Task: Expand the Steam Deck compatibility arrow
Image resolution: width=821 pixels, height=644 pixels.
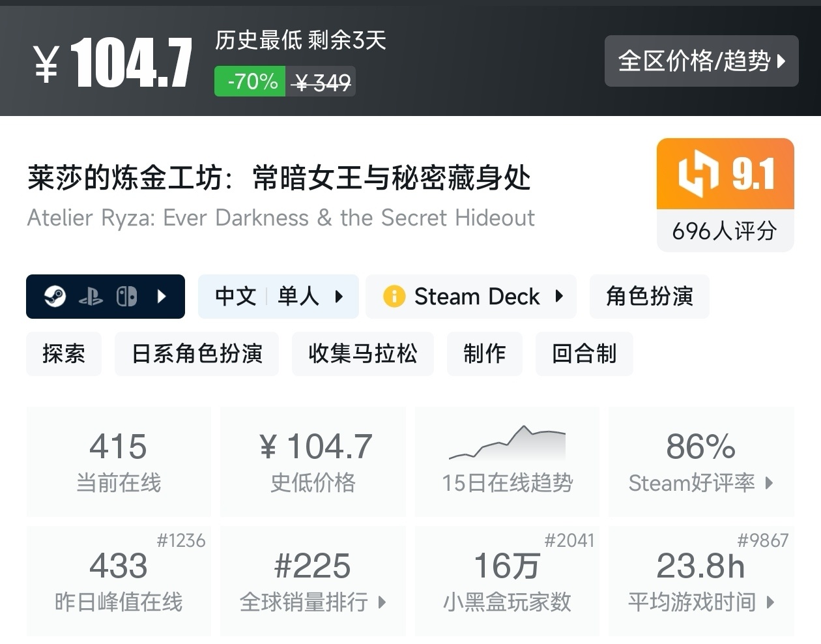Action: [559, 297]
